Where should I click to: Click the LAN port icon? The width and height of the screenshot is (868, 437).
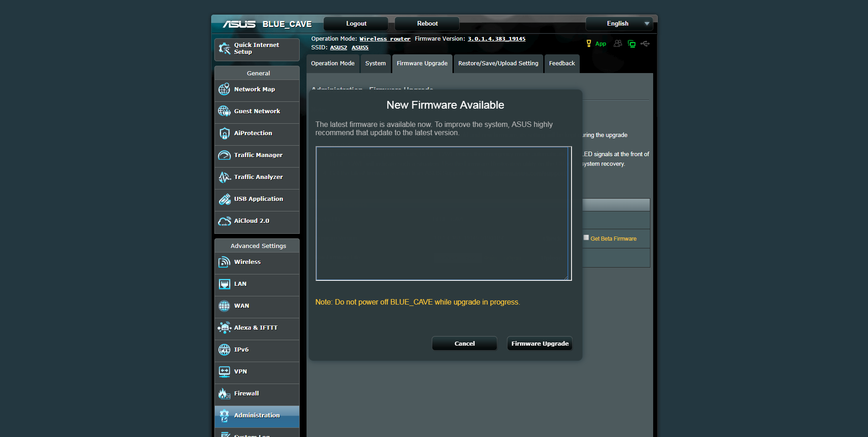coord(224,284)
